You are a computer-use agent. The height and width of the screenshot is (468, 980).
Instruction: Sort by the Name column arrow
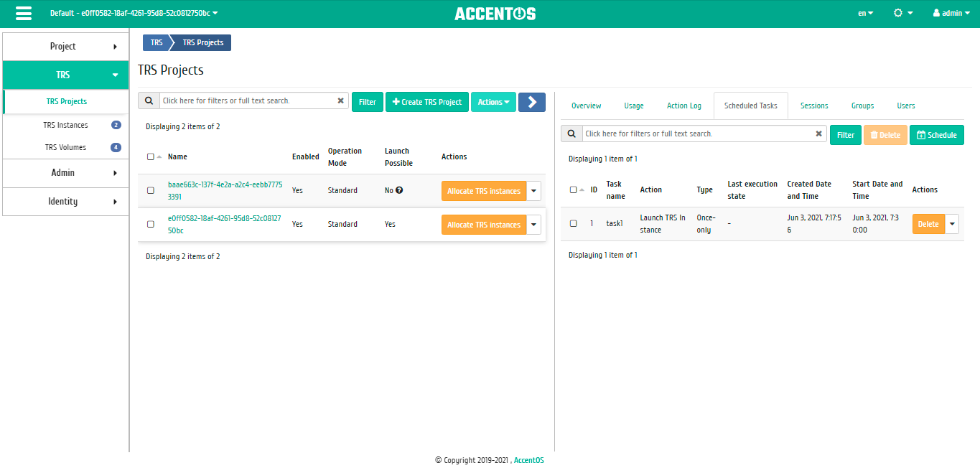click(x=159, y=156)
